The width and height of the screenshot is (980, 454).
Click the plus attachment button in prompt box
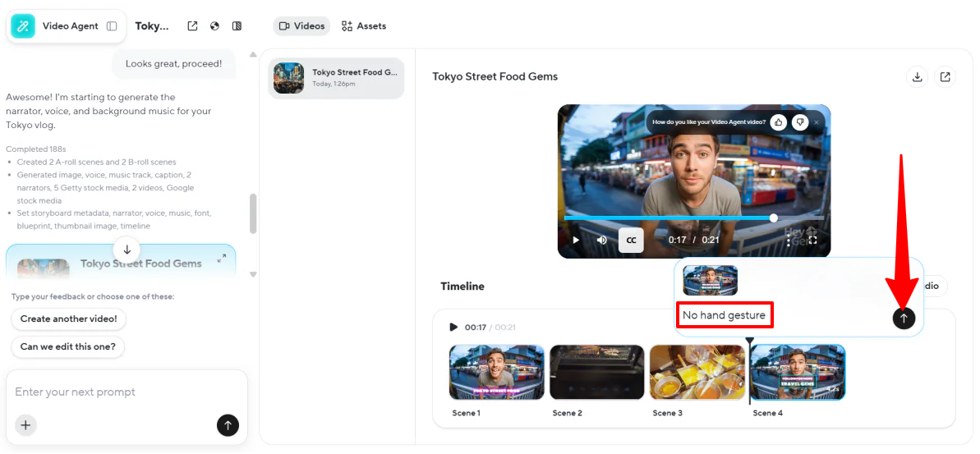(25, 425)
